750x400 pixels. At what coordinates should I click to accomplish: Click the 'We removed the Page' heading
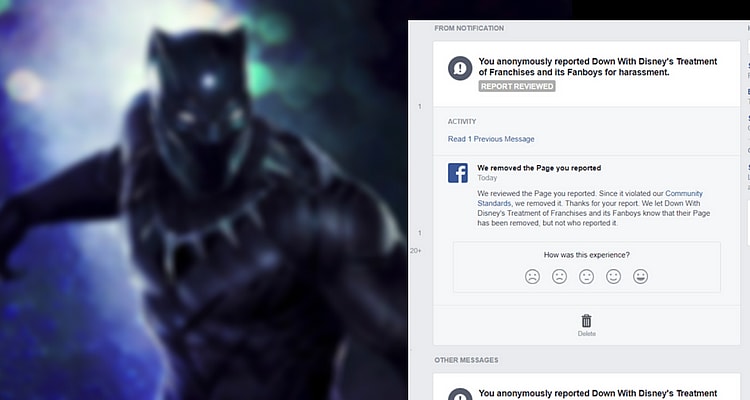(x=539, y=167)
